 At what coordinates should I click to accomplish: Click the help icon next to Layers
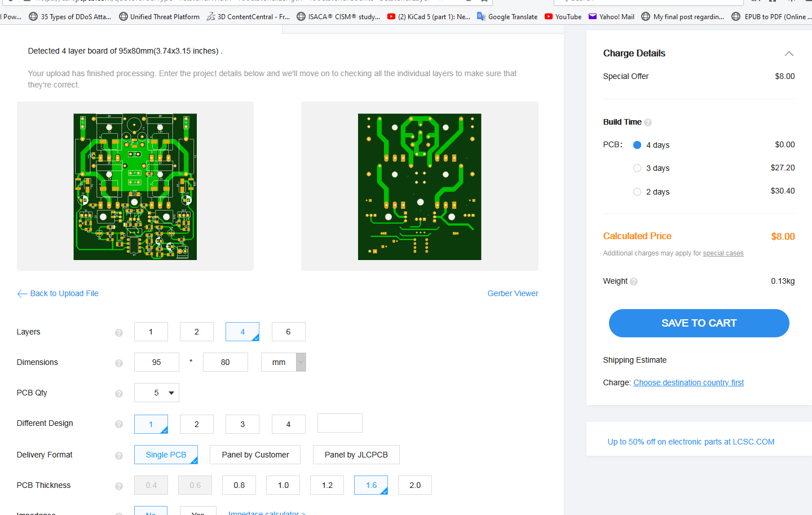pos(119,333)
